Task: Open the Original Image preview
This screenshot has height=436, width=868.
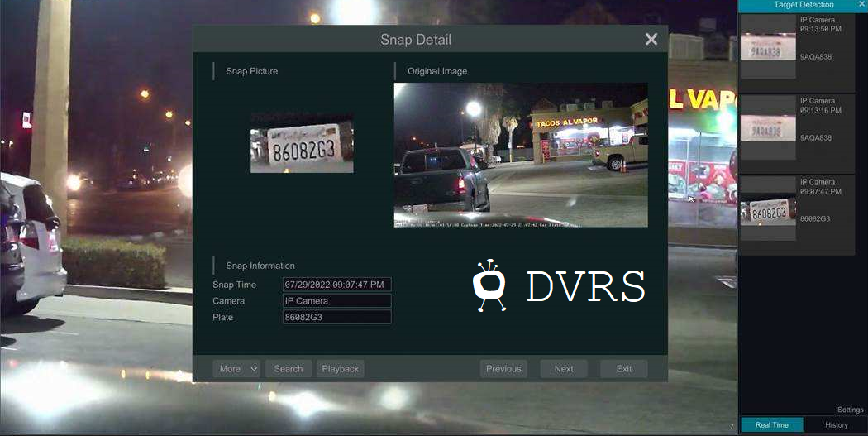Action: [521, 155]
